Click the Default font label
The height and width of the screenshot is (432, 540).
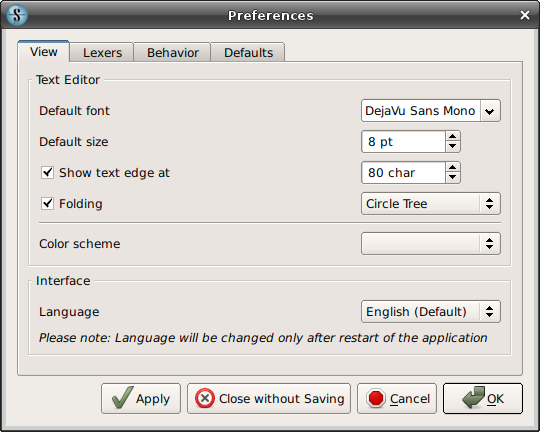coord(74,111)
